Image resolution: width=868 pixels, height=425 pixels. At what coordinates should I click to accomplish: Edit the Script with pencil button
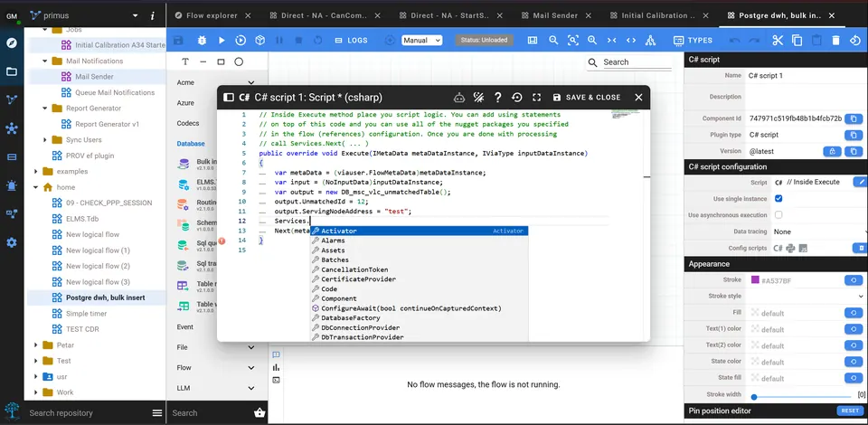[860, 182]
